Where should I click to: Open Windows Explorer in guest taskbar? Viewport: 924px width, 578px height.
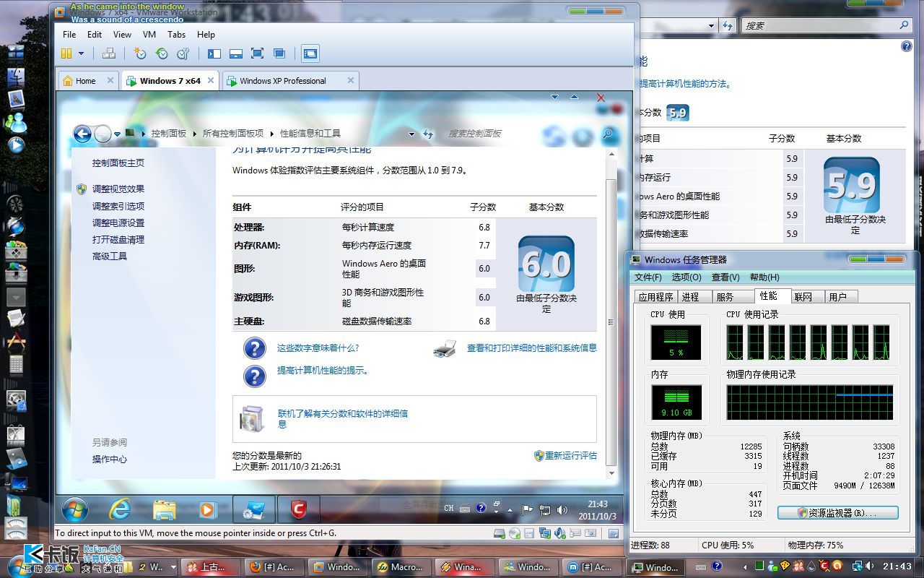tap(165, 510)
